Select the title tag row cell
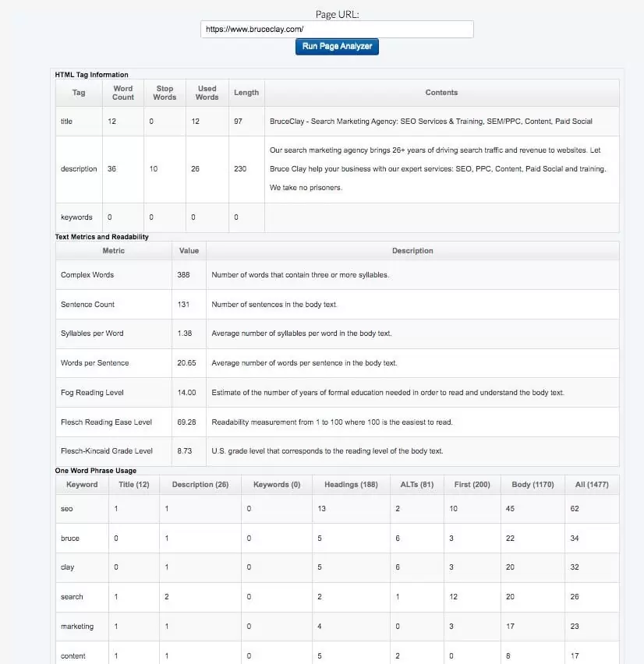The height and width of the screenshot is (664, 644). (78, 122)
